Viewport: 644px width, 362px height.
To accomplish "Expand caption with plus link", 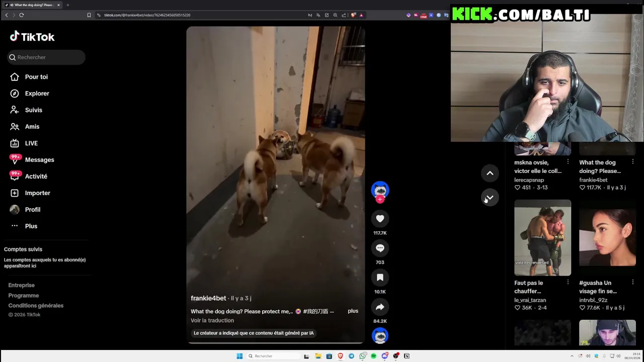I will 353,311.
